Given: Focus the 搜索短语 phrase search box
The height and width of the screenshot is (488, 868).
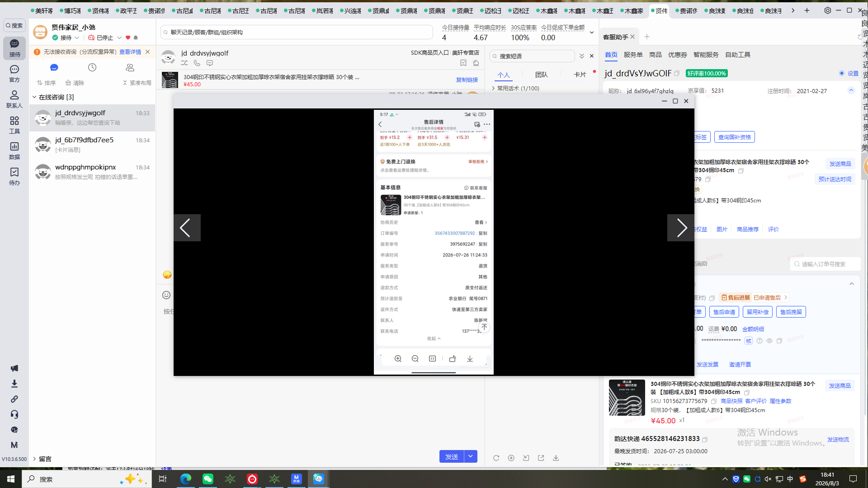Looking at the screenshot, I should tap(532, 56).
